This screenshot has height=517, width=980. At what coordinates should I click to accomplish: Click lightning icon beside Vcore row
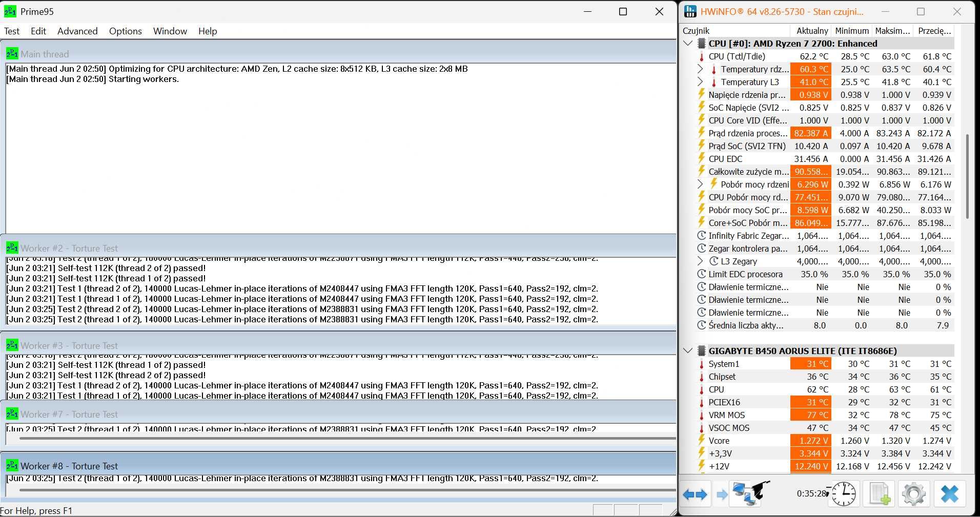(x=702, y=440)
